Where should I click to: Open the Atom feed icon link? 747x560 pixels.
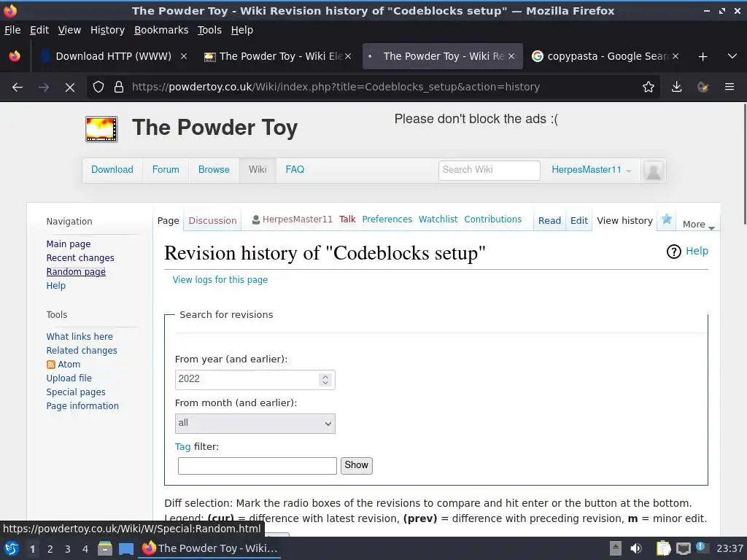tap(51, 365)
